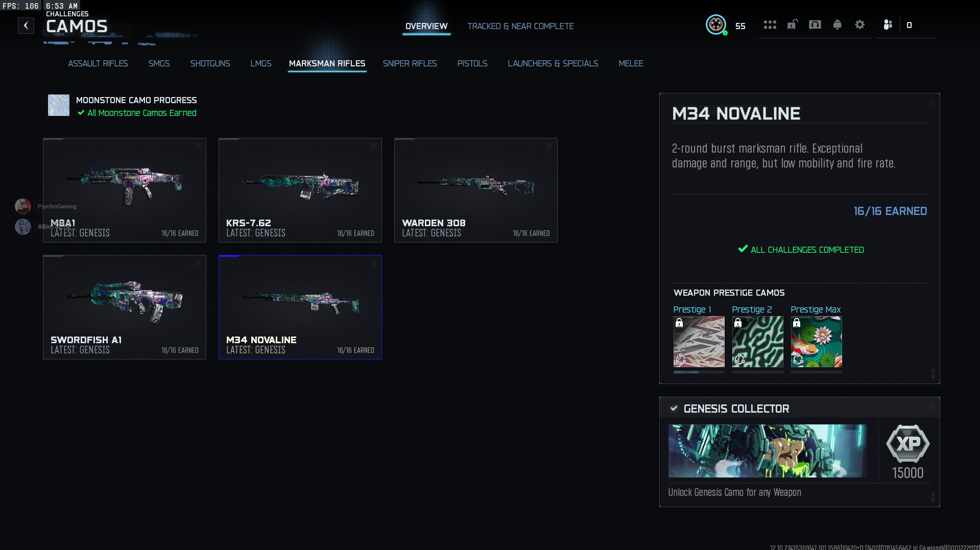Image resolution: width=980 pixels, height=550 pixels.
Task: Click the Moonstone Camo Progress heading
Action: click(136, 100)
